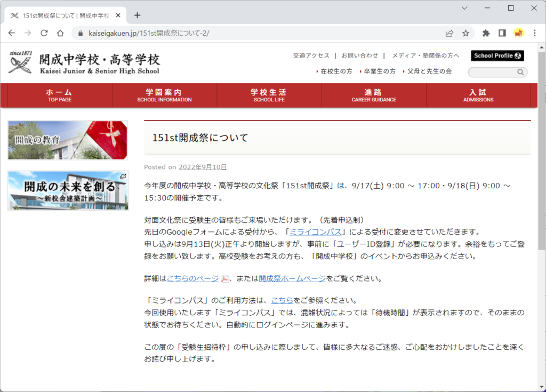
Task: Click the address bar URL
Action: tap(149, 34)
